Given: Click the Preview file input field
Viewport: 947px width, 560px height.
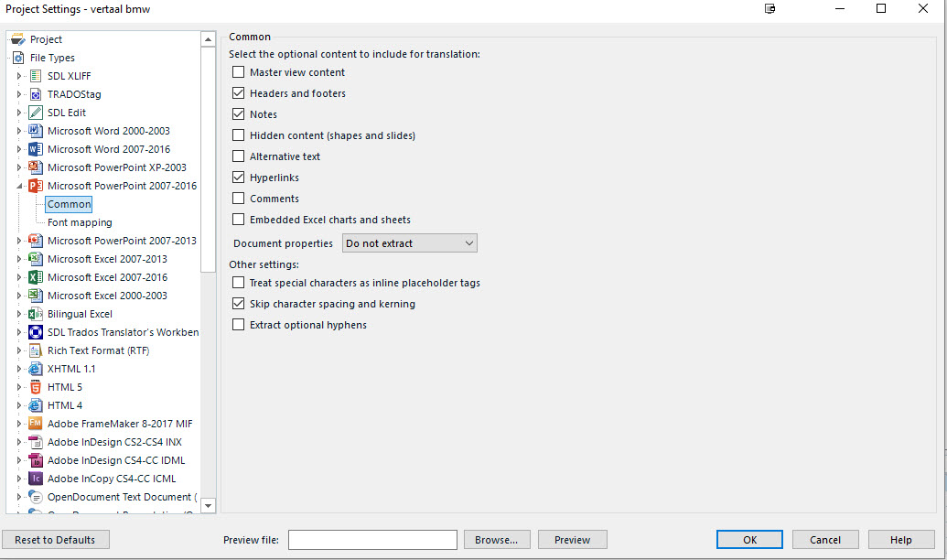Looking at the screenshot, I should (372, 540).
